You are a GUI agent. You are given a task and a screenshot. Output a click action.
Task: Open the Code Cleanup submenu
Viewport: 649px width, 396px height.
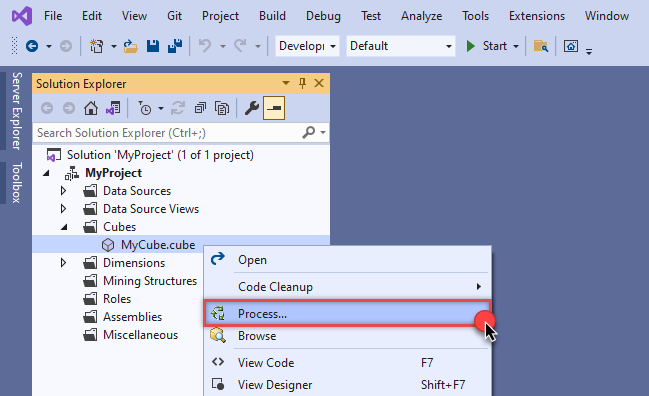click(348, 287)
